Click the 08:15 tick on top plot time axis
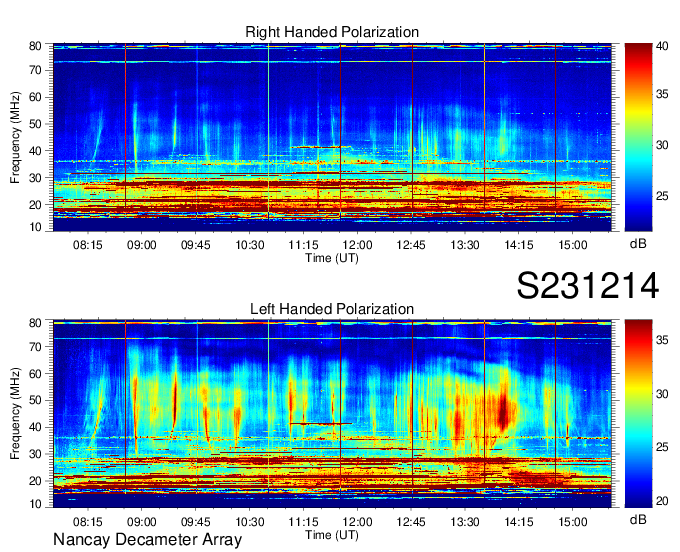680x552 pixels. pyautogui.click(x=88, y=245)
